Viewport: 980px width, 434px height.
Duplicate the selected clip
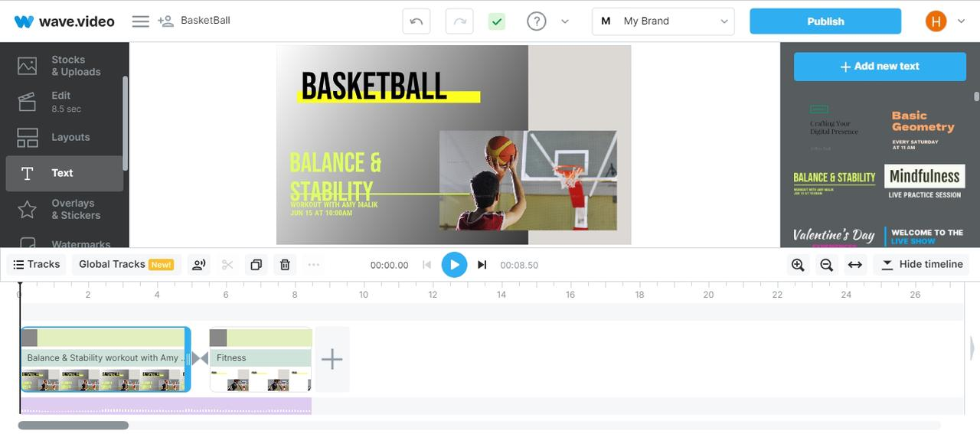pyautogui.click(x=256, y=265)
